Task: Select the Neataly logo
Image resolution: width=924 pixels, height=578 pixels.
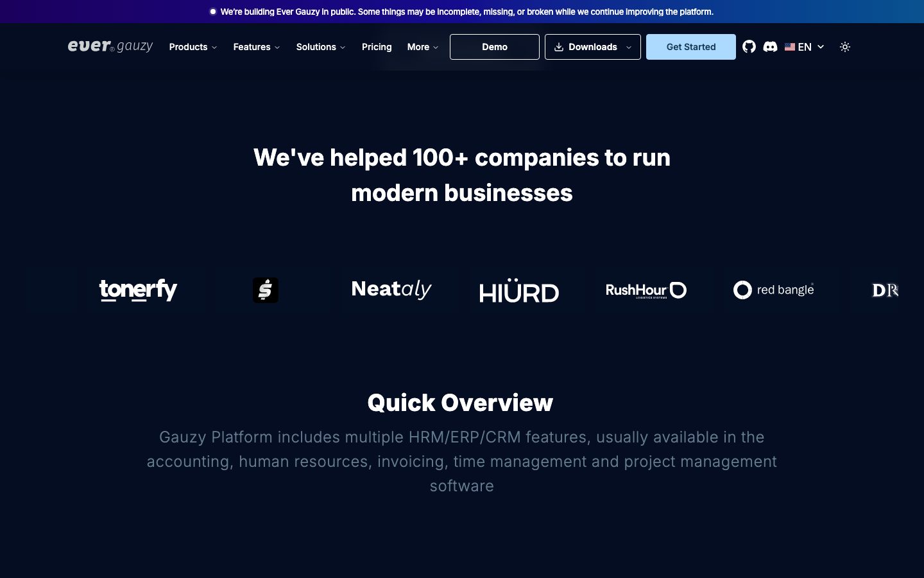Action: tap(391, 290)
